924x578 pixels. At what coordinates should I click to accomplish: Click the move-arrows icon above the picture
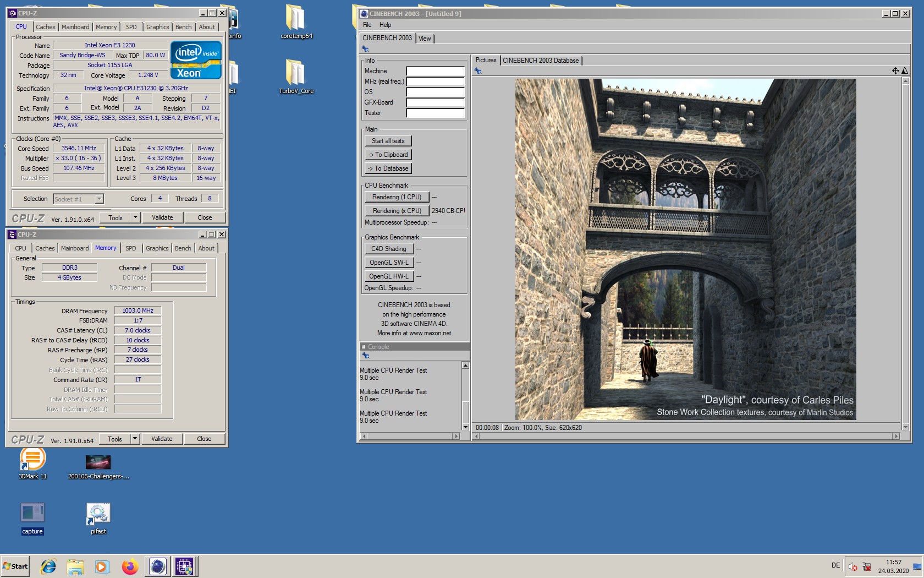coord(895,70)
